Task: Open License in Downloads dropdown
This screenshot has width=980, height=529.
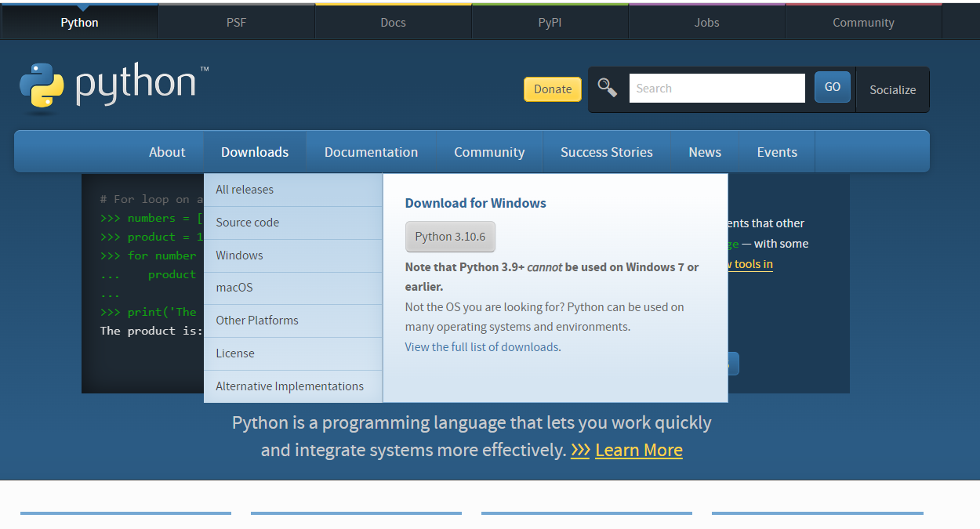Action: click(293, 353)
